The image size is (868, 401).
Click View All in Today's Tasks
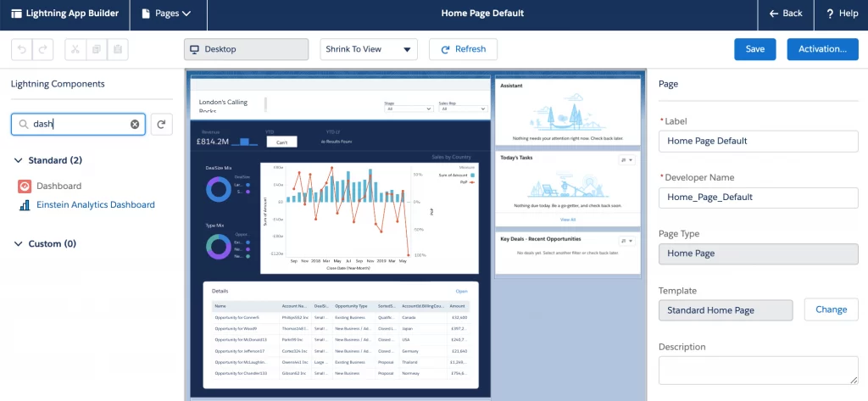tap(568, 220)
